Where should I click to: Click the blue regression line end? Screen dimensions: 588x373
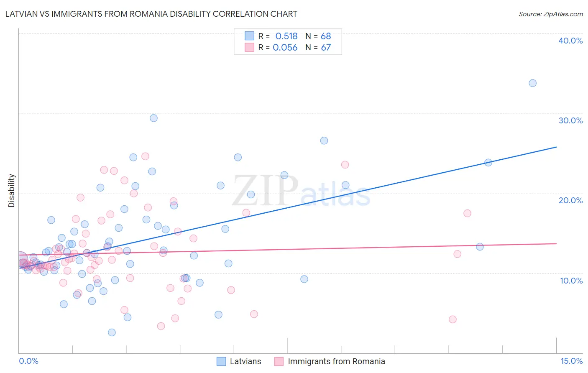pyautogui.click(x=556, y=147)
